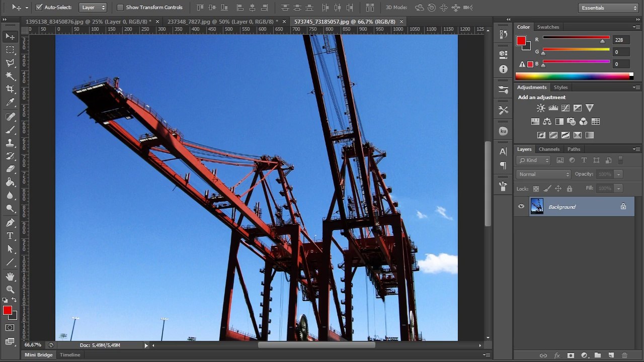Reset default foreground and background colors
Screen dimensions: 644x362
click(x=5, y=300)
